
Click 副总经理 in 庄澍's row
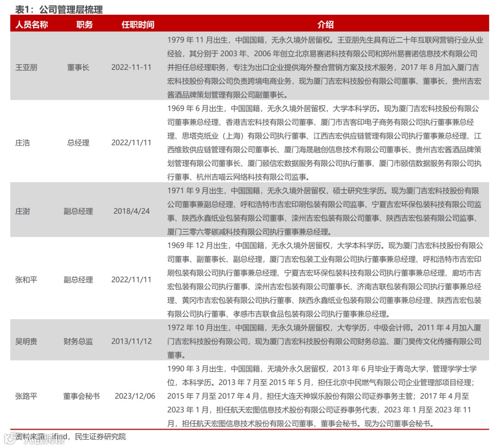(x=78, y=211)
